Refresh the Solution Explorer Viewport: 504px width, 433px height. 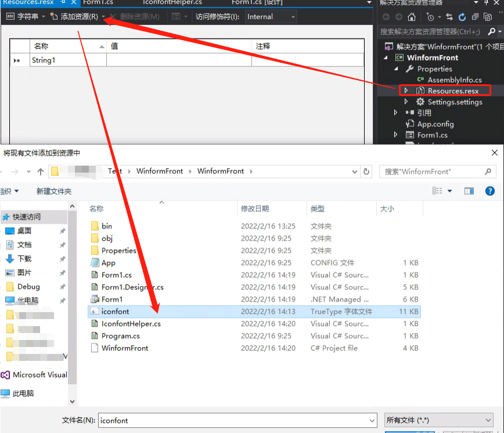(462, 17)
